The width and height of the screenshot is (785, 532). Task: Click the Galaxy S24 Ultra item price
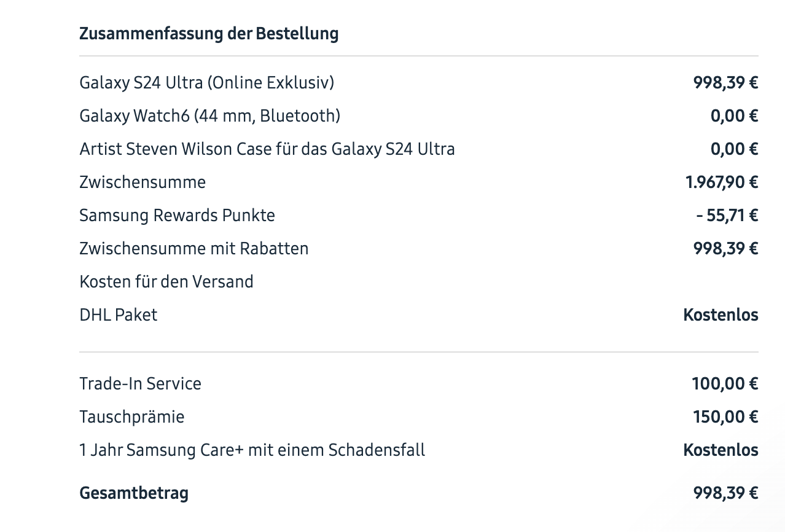point(725,82)
